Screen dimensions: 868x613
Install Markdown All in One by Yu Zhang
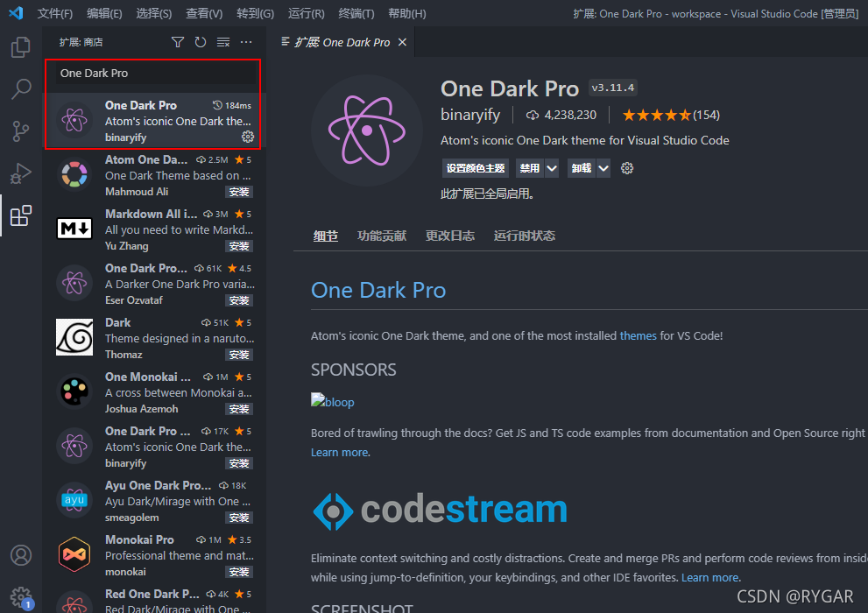pos(239,246)
